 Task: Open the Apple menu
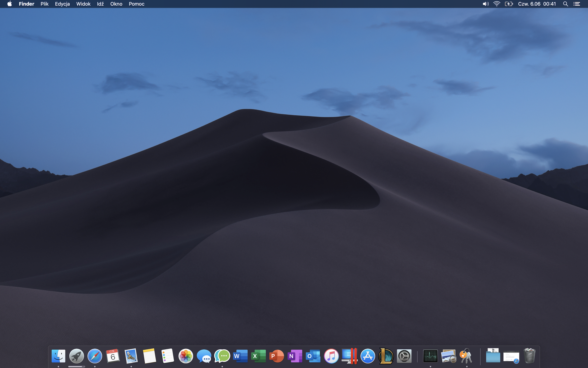(x=9, y=4)
